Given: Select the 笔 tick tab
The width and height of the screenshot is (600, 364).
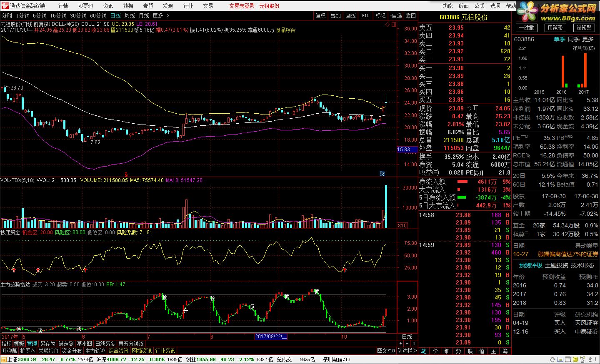Looking at the screenshot, I should (x=423, y=351).
